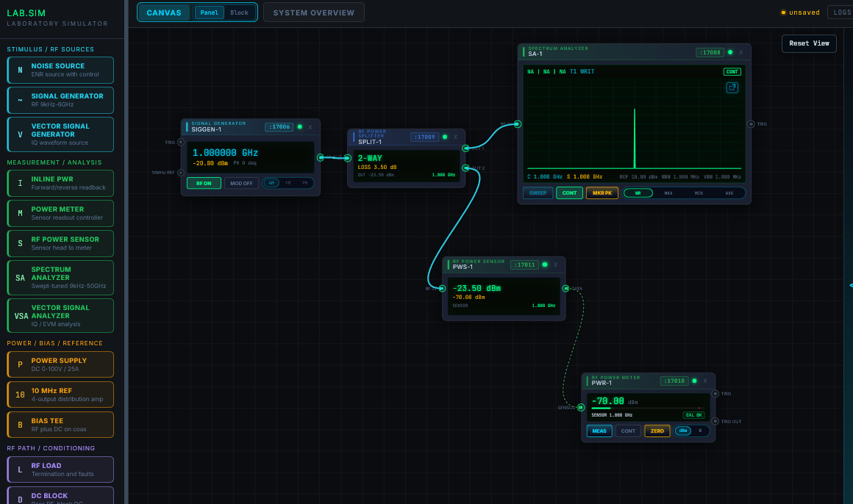
Task: Toggle MOD OFF on SIGGEN-1
Action: [241, 183]
